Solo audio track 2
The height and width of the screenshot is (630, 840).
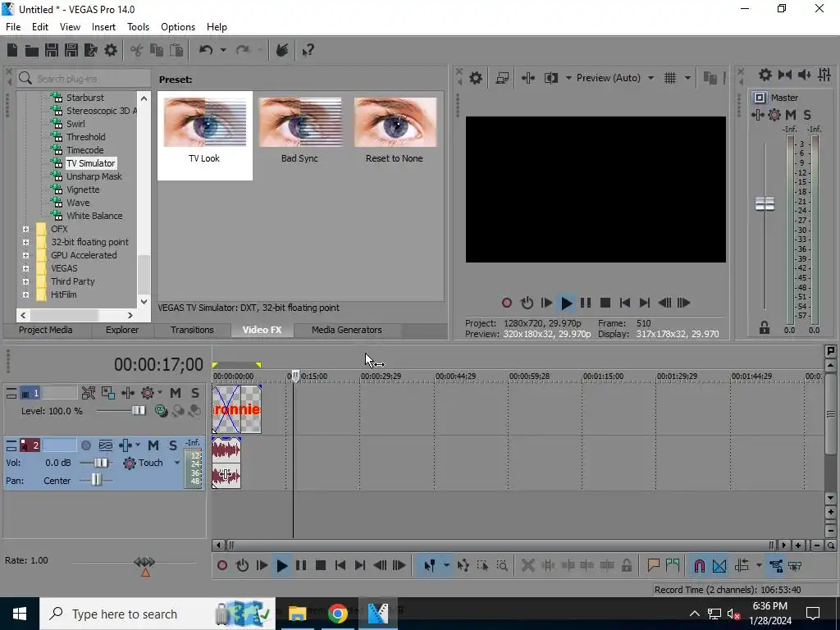point(172,445)
